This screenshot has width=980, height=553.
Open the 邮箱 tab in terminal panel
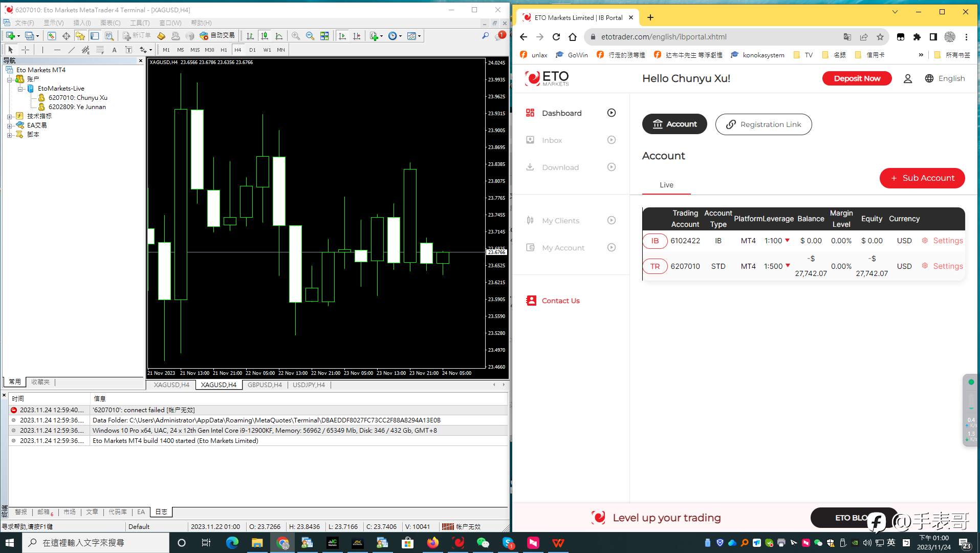45,512
